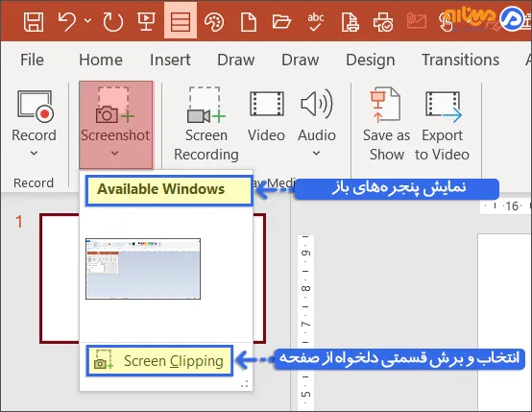Click the Screen Recording icon

[x=206, y=105]
